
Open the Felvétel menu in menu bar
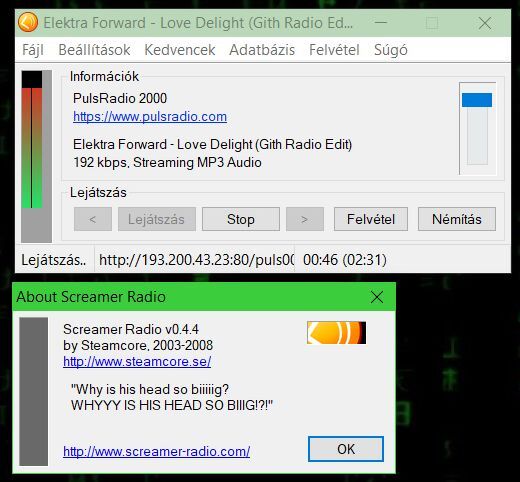[x=334, y=50]
